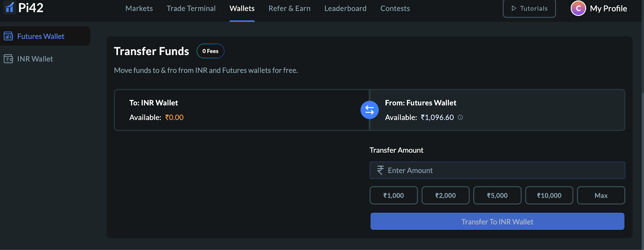View the Leaderboard tab

345,8
